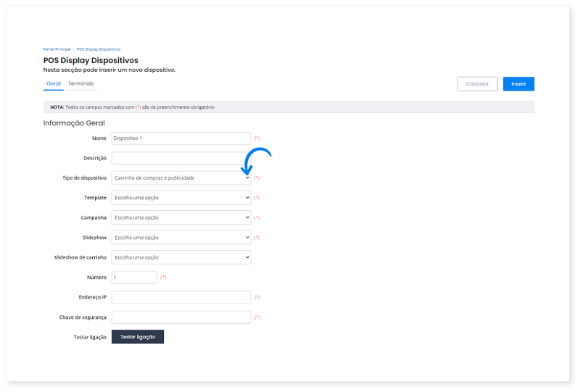Screen dimensions: 580x392
Task: Open the Template dropdown
Action: [x=181, y=198]
